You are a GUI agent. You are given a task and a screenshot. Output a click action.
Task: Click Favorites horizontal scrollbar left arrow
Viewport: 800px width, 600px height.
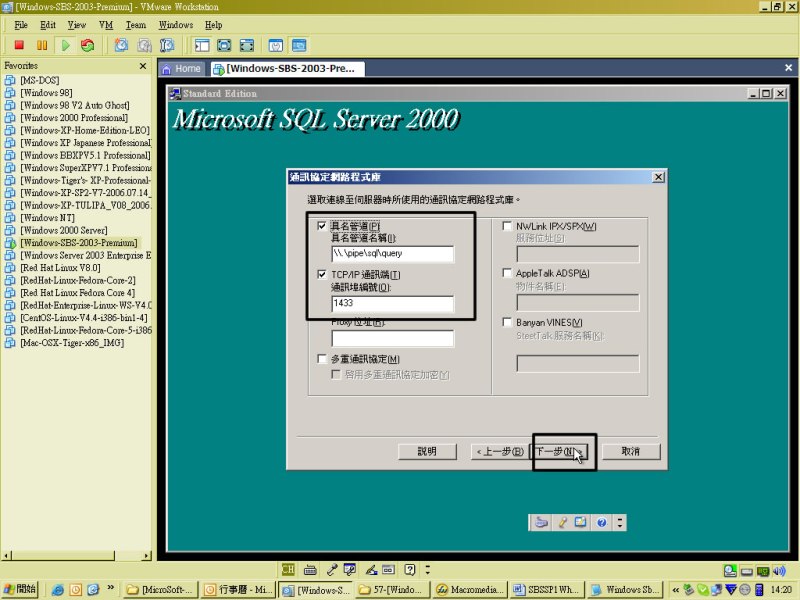pyautogui.click(x=7, y=556)
